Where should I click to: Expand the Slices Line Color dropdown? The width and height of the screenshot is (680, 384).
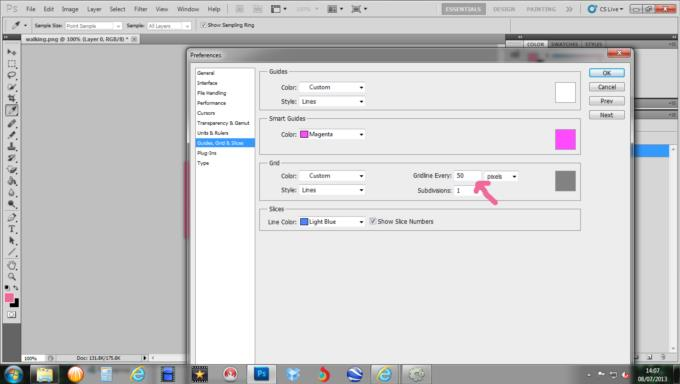(332, 222)
